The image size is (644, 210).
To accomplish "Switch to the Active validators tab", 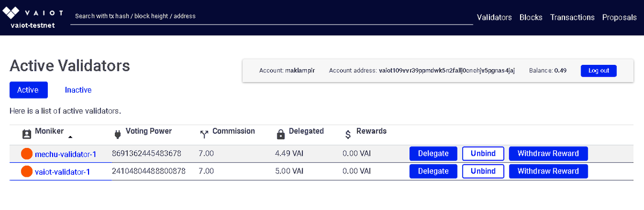I will click(x=28, y=90).
